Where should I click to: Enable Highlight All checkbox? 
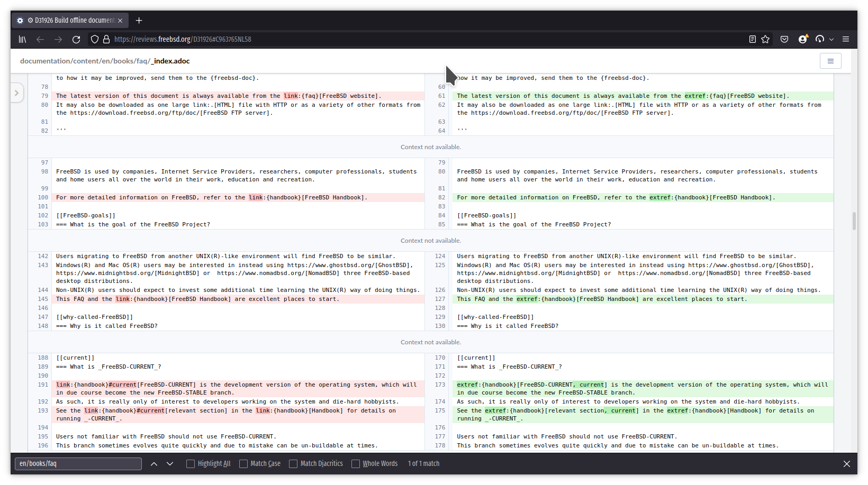191,464
